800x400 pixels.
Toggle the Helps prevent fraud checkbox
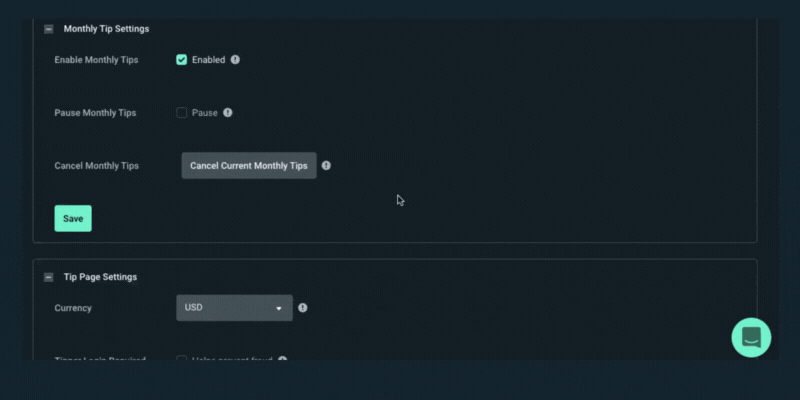182,359
